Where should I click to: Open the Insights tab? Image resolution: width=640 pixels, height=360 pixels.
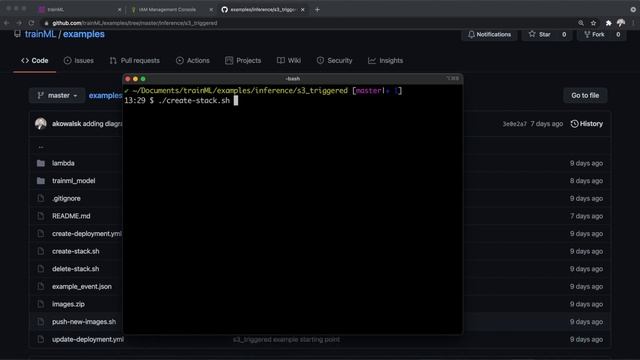385,60
